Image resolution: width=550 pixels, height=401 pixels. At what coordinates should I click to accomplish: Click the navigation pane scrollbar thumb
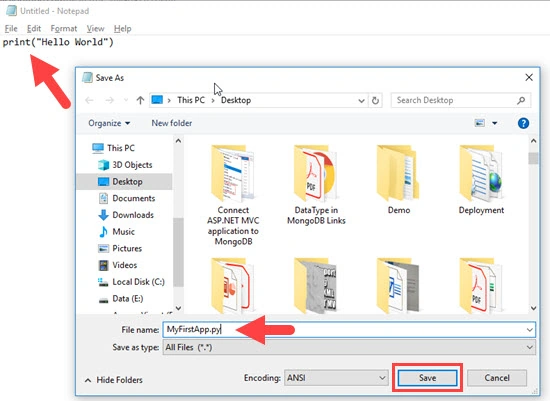coord(178,252)
